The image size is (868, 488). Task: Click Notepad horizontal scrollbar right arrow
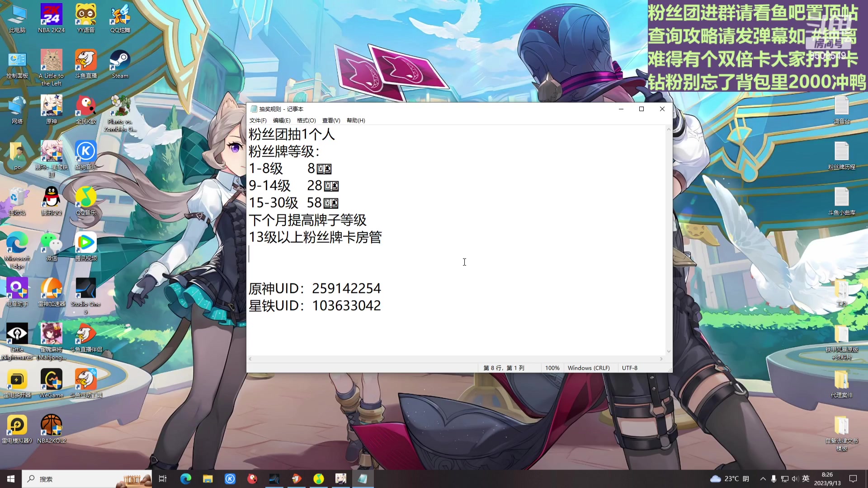(661, 359)
